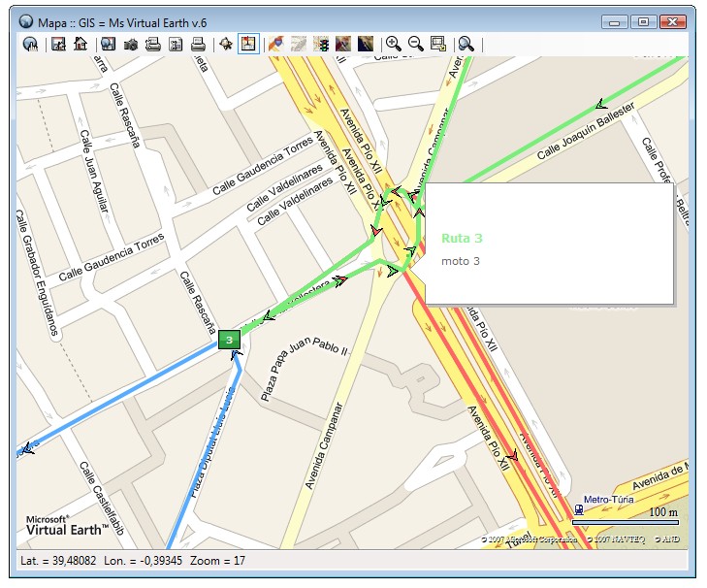Click the Microsoft Virtual Earth logo
This screenshot has height=588, width=707.
pos(61,525)
